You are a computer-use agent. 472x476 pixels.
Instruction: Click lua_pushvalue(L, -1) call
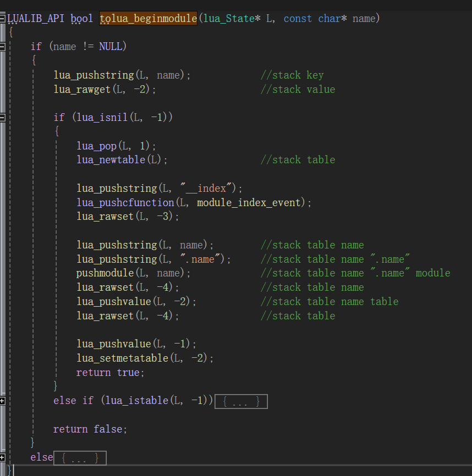(136, 344)
